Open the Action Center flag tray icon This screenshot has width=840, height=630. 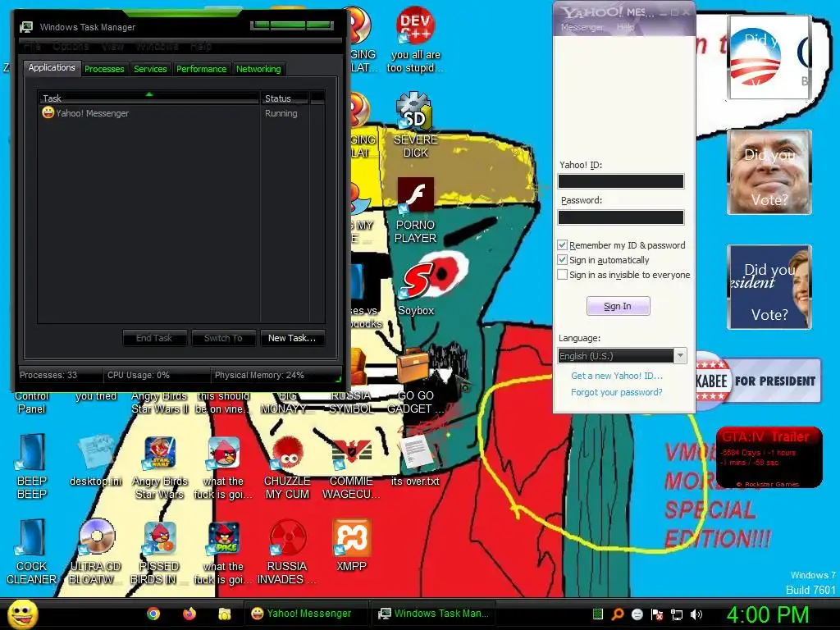click(x=657, y=614)
